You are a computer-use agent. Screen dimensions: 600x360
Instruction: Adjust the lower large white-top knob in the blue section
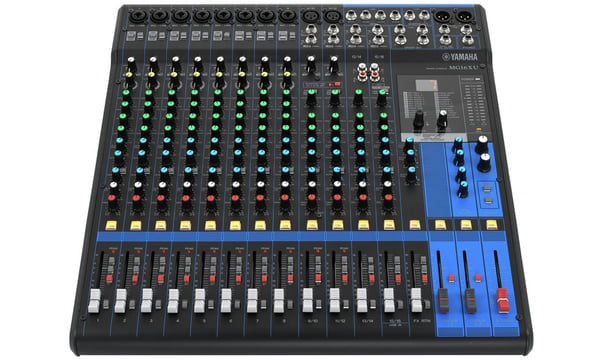(x=484, y=162)
